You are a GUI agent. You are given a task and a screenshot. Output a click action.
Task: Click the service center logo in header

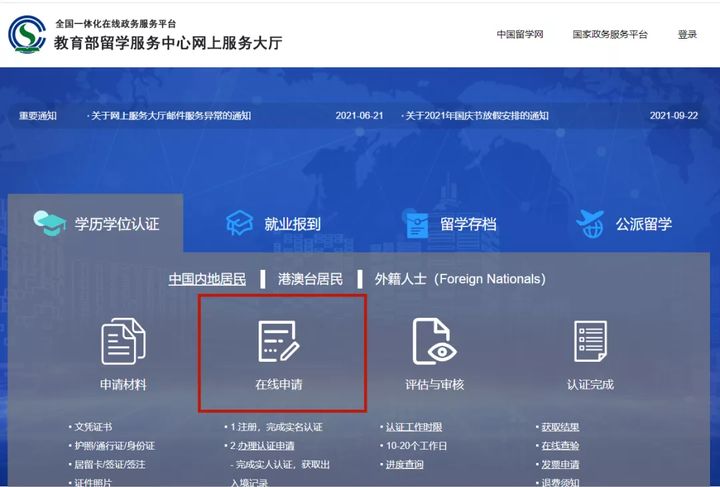(27, 34)
